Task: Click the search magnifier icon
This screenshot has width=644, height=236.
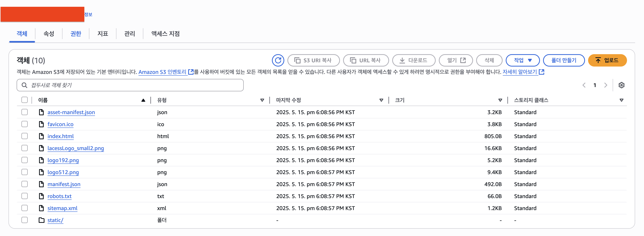Action: [x=24, y=85]
